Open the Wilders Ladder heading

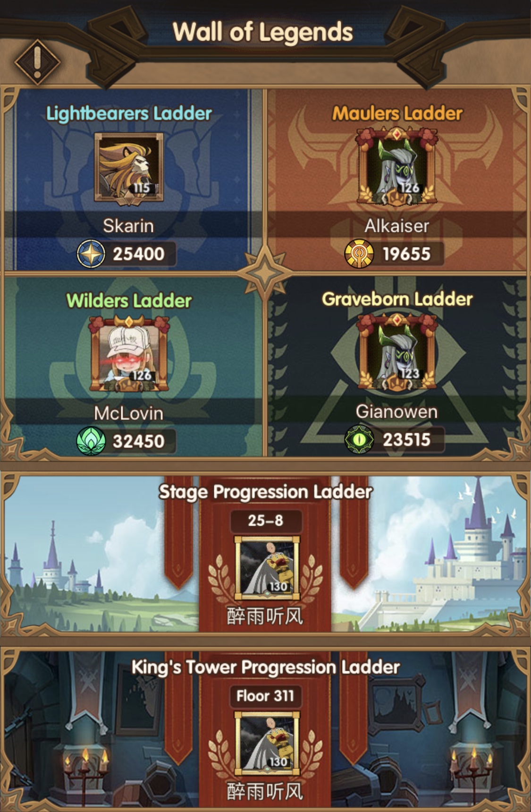[129, 301]
